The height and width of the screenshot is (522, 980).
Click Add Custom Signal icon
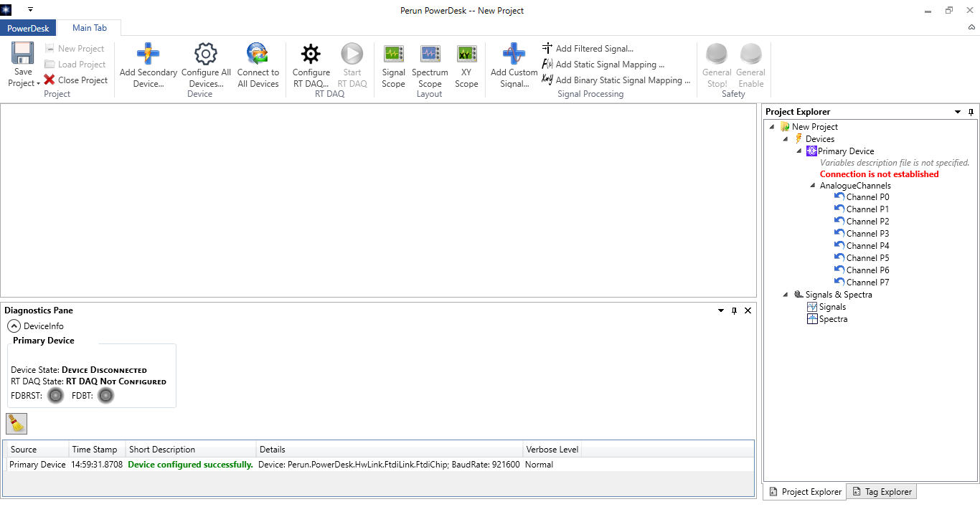[x=514, y=54]
